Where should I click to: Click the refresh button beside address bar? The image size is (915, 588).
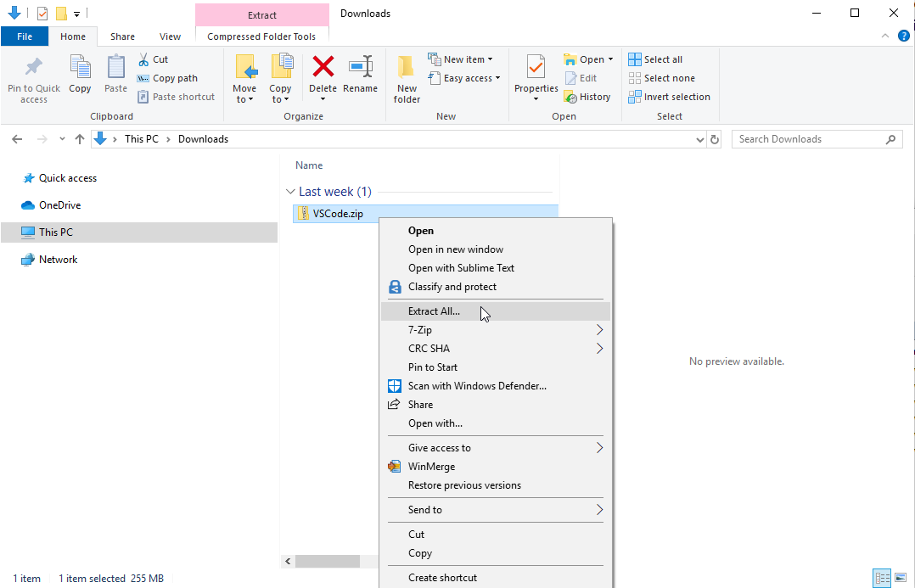[715, 139]
